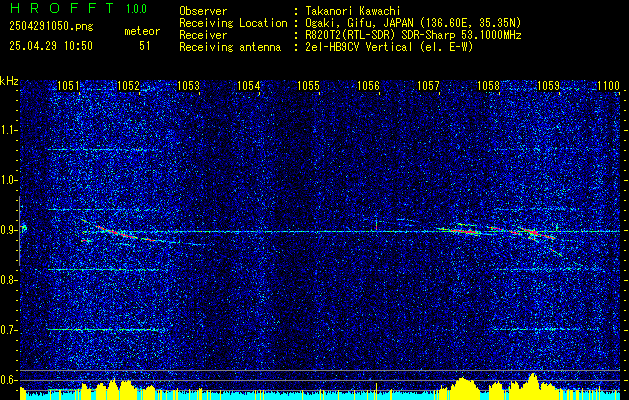629x400 pixels.
Task: Click the meteor echo trace near 1057:40
Action: coord(461,231)
